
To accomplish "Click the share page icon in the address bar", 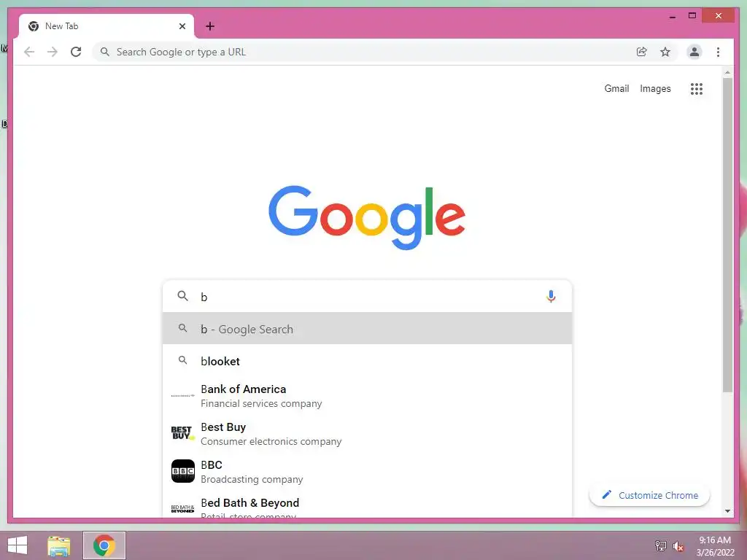I will click(642, 52).
